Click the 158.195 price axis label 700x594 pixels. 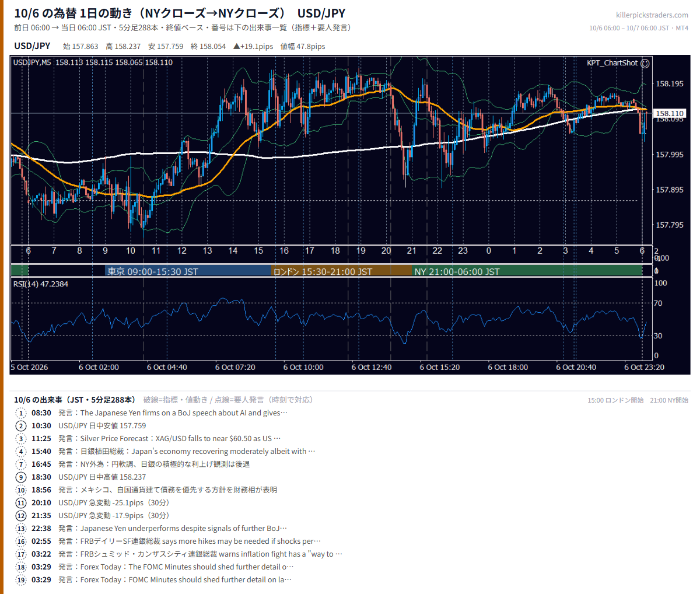coord(669,84)
